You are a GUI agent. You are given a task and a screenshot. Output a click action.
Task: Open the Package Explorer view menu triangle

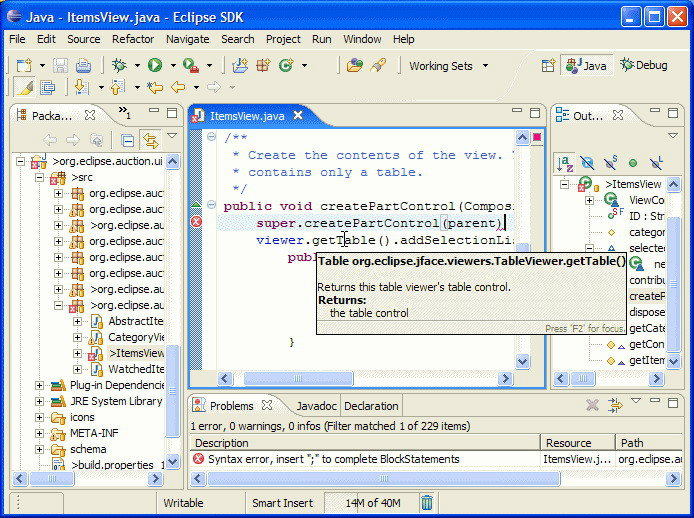point(172,136)
